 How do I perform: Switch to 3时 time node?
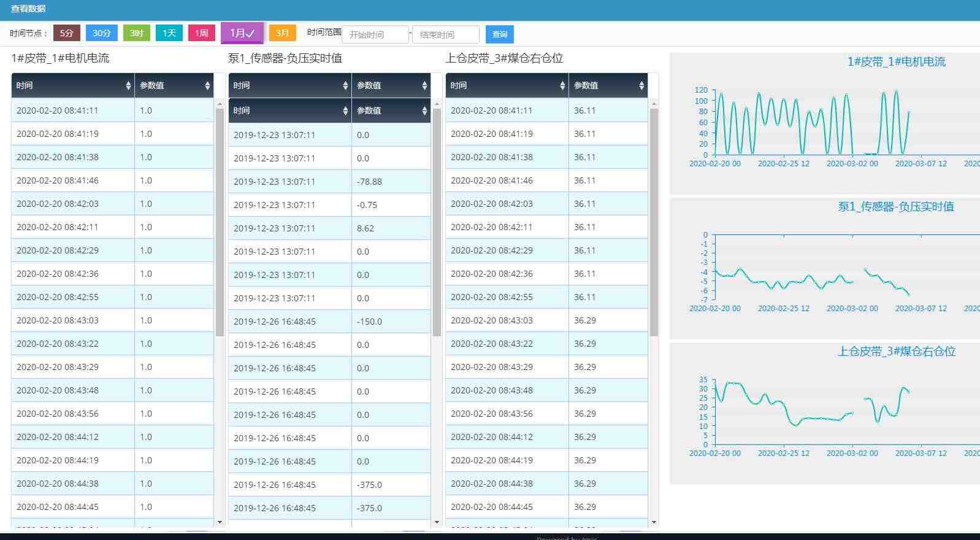137,33
